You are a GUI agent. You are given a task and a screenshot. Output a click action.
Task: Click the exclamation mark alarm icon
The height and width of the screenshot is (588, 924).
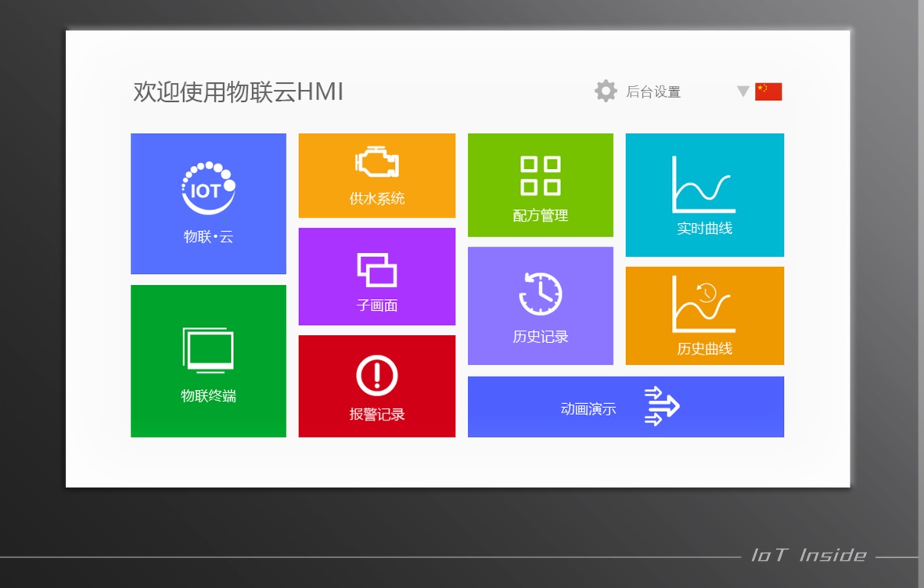(x=377, y=376)
